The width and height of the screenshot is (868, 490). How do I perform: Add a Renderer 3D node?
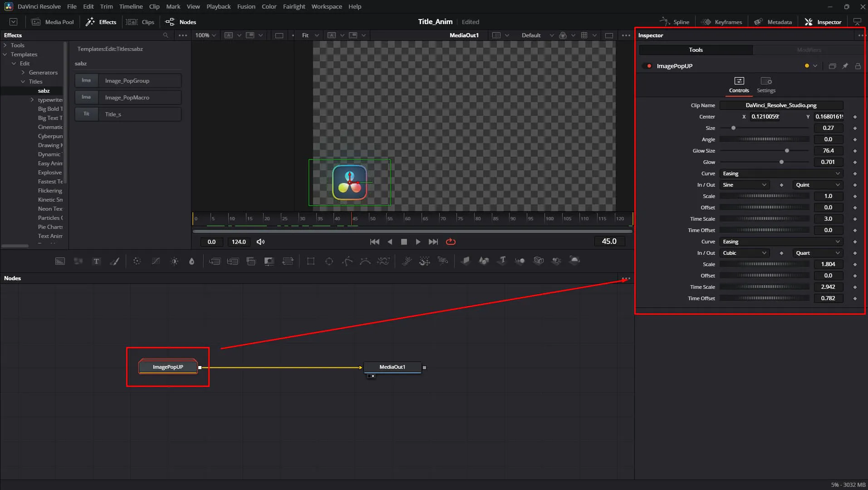click(x=574, y=261)
